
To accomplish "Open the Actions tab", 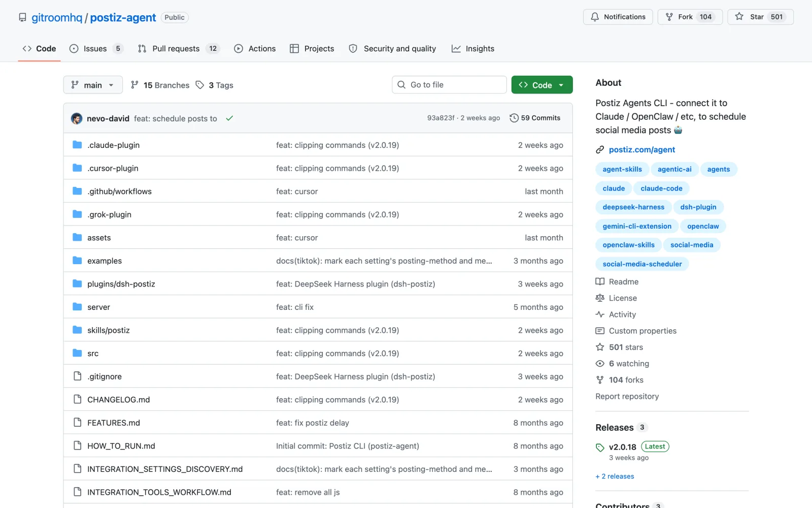I will pyautogui.click(x=255, y=49).
